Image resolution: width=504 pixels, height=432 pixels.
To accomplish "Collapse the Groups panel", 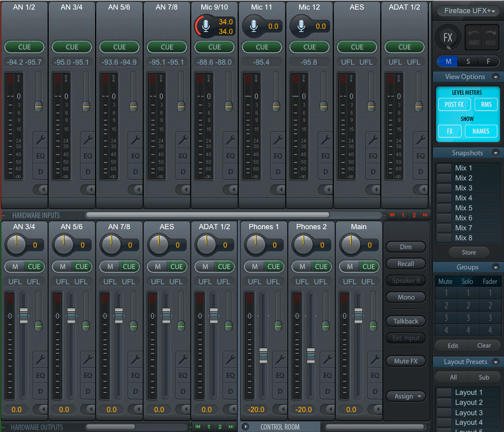I will pyautogui.click(x=496, y=267).
